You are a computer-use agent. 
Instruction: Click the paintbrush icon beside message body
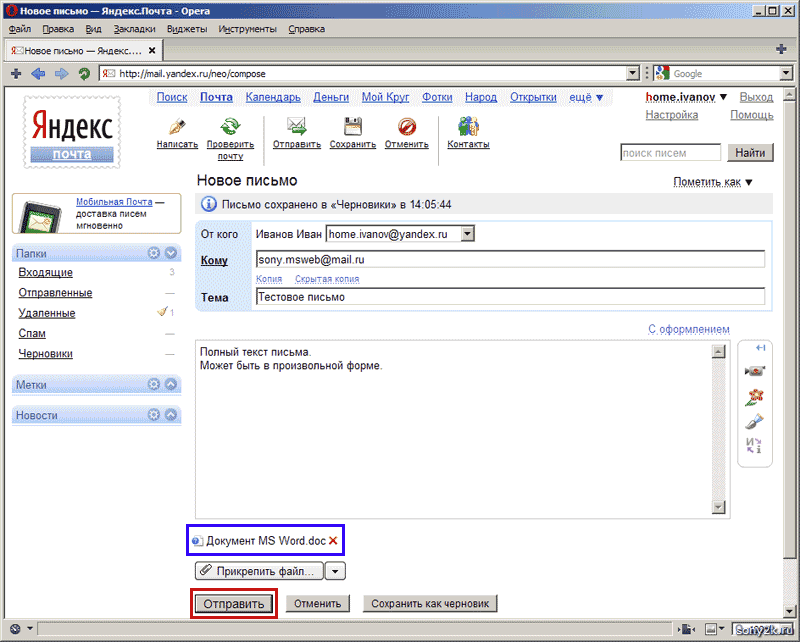click(755, 422)
